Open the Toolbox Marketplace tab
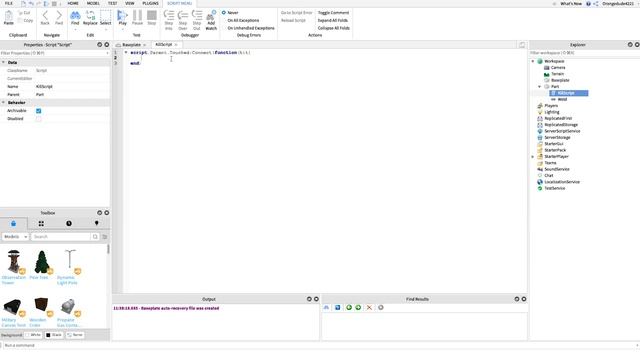Image resolution: width=640 pixels, height=360 pixels. tap(13, 224)
